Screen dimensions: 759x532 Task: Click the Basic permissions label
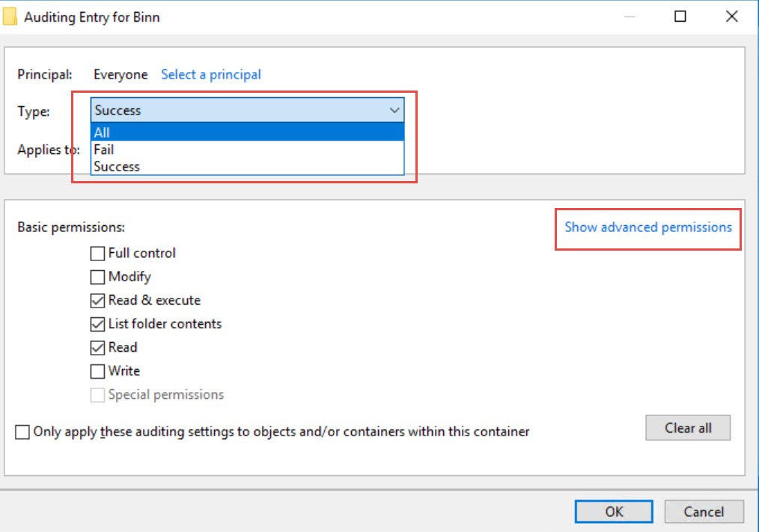(71, 227)
